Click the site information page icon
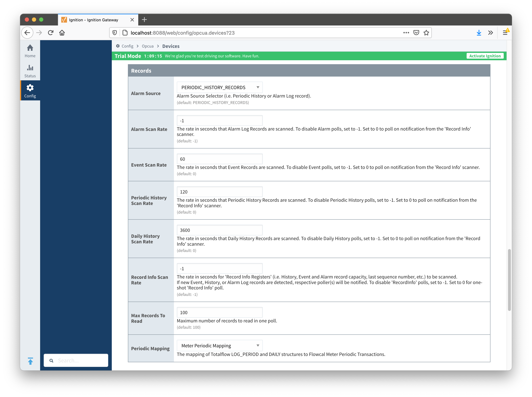 pyautogui.click(x=125, y=33)
